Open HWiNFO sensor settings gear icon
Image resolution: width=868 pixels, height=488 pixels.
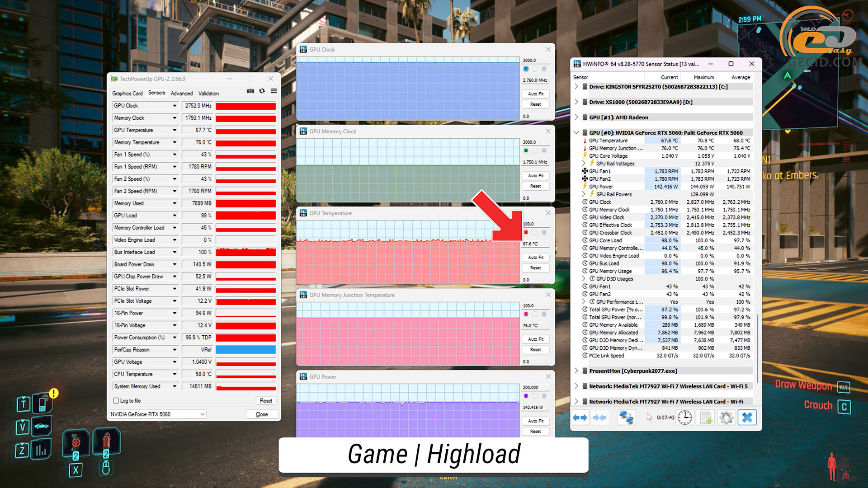point(726,418)
